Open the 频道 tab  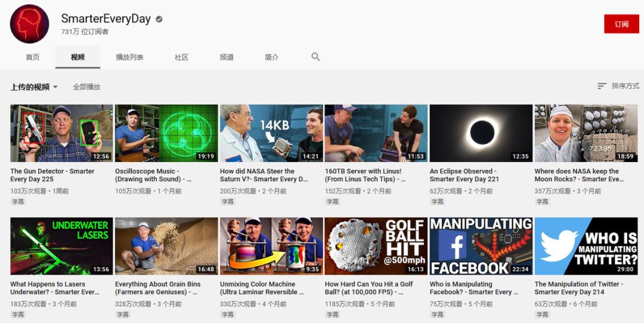coord(227,57)
